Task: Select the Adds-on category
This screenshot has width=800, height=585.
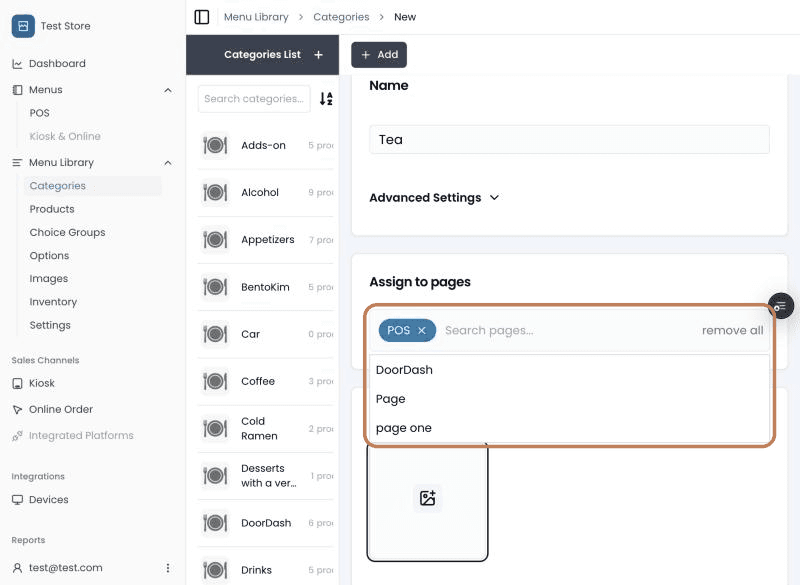Action: point(265,145)
